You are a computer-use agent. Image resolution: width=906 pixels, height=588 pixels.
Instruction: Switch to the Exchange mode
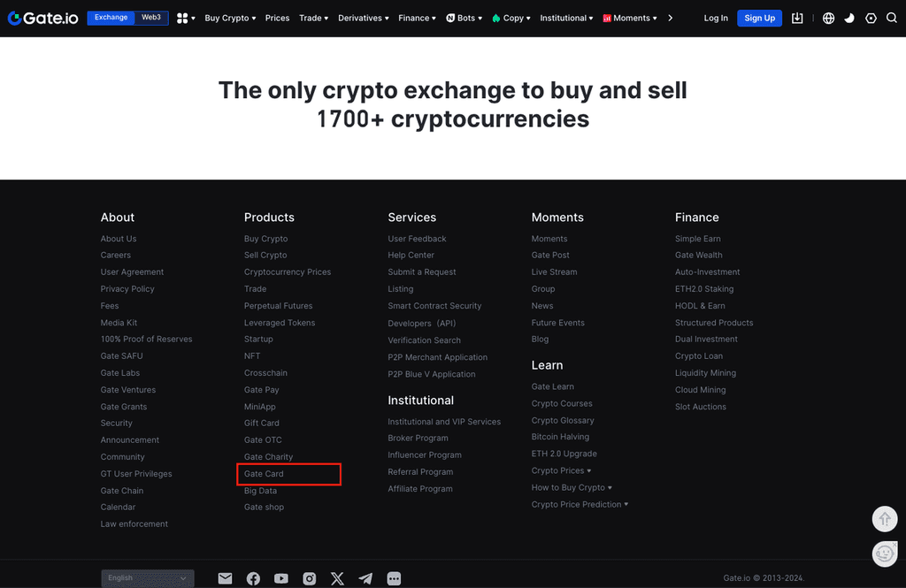[x=111, y=18]
